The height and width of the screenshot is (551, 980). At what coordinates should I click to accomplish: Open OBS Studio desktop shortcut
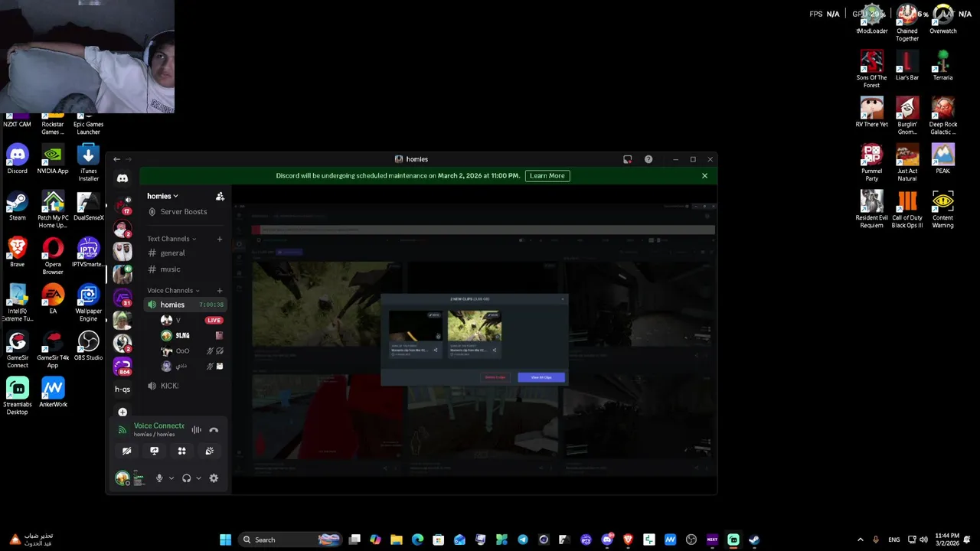(x=88, y=347)
